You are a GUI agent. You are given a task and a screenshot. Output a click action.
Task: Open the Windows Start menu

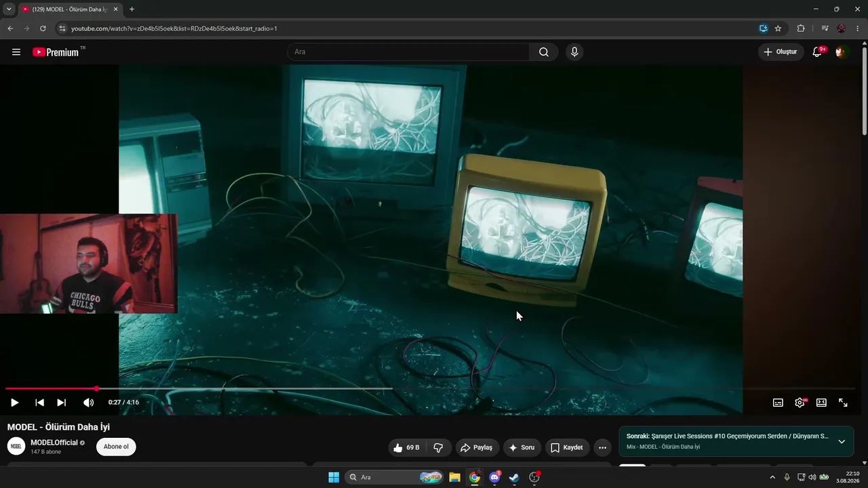[x=334, y=477]
